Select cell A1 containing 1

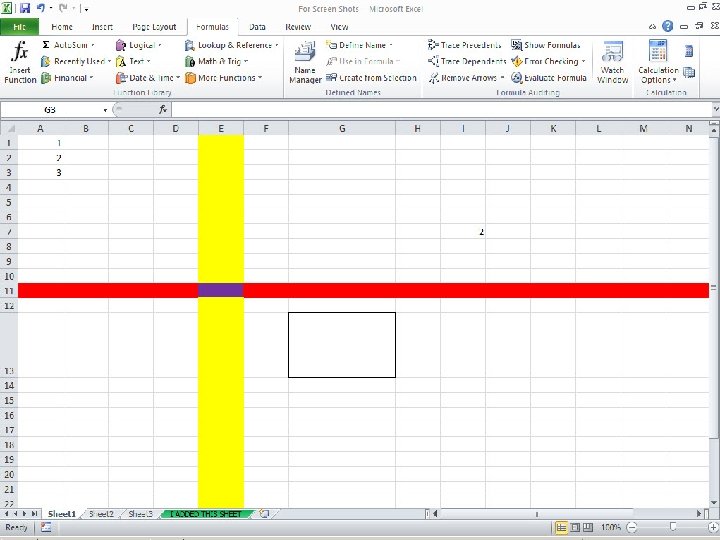pos(40,143)
